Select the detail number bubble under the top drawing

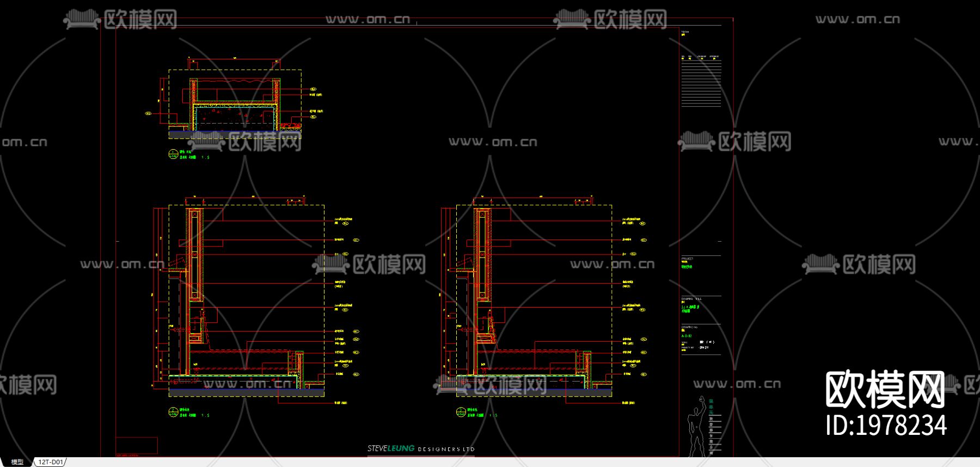pyautogui.click(x=173, y=154)
